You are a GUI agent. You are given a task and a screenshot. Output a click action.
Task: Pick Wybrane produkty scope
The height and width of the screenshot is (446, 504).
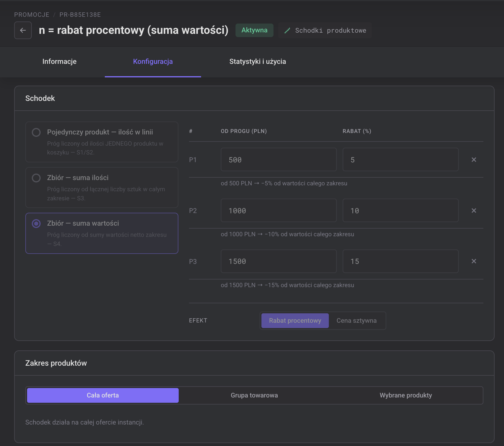406,395
